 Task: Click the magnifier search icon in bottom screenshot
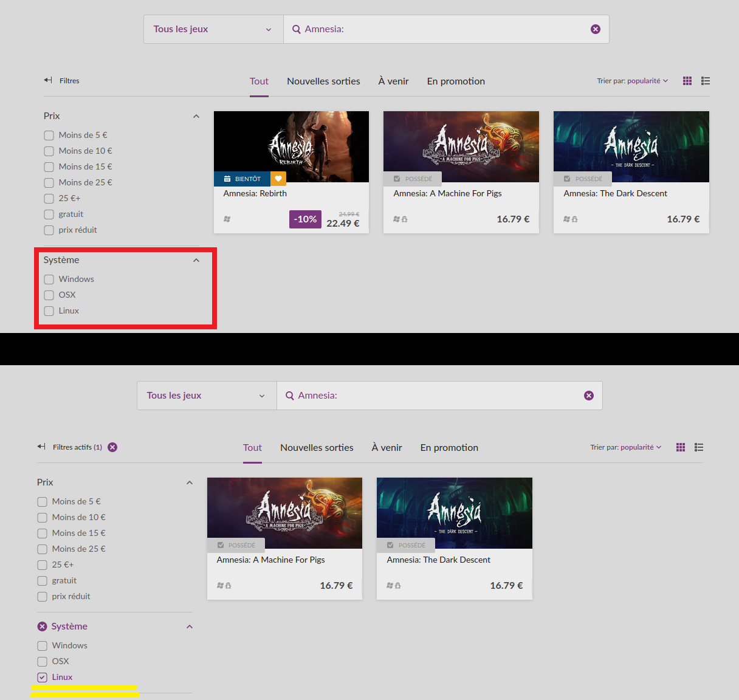click(x=290, y=396)
